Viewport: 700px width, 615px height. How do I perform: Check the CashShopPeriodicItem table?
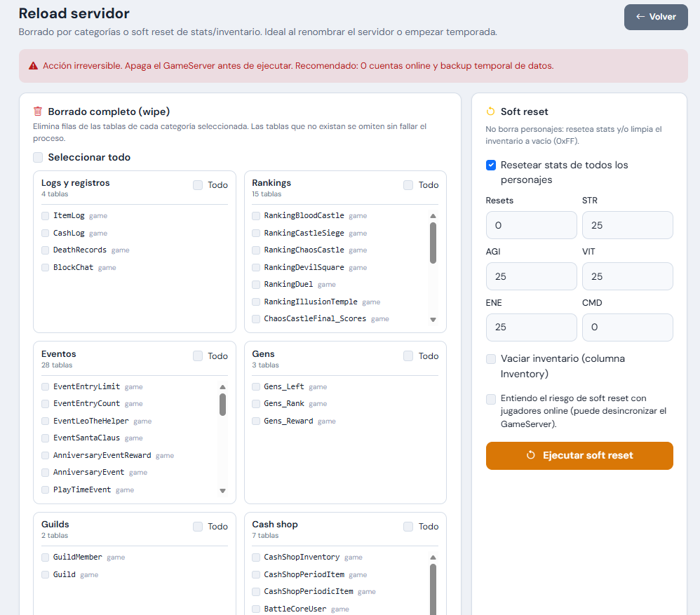(x=256, y=591)
